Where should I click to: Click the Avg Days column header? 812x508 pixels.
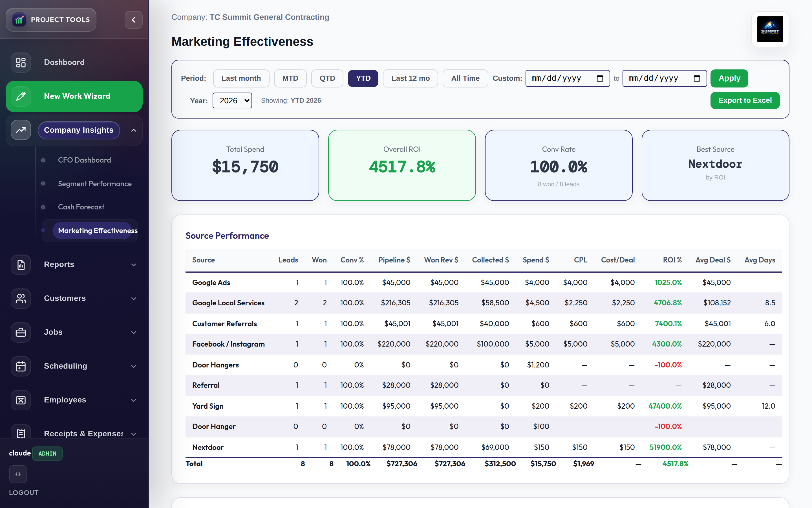point(760,260)
